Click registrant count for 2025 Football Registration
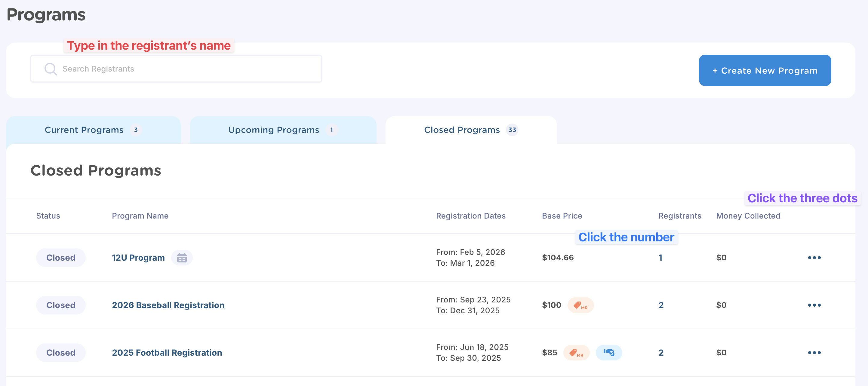Viewport: 868px width, 386px height. (x=661, y=353)
